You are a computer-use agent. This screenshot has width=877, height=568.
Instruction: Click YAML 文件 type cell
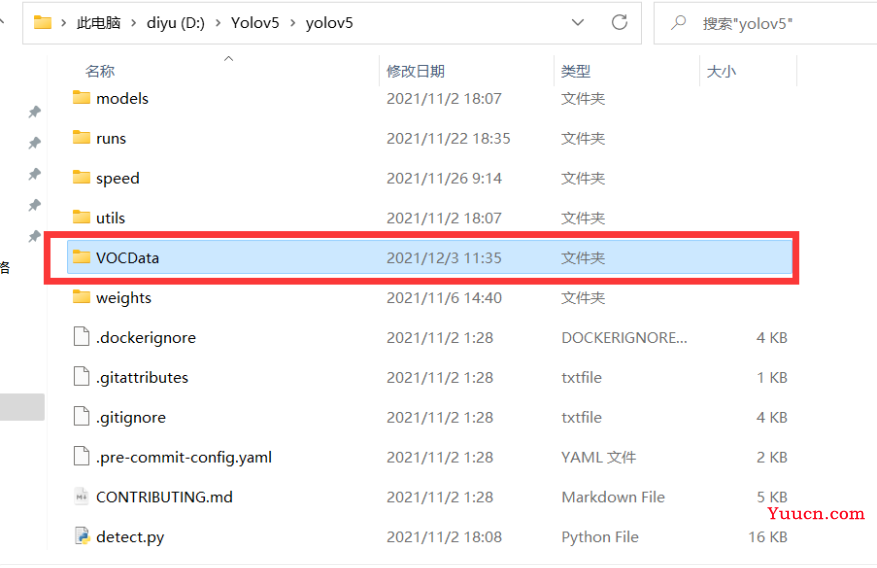coord(598,457)
